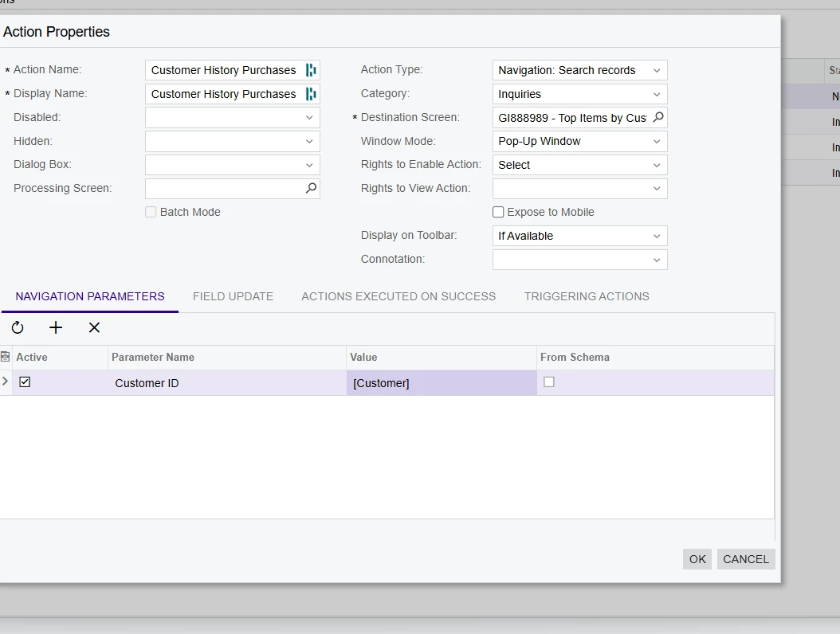This screenshot has height=634, width=840.
Task: Switch to the Field Update tab
Action: click(x=233, y=296)
